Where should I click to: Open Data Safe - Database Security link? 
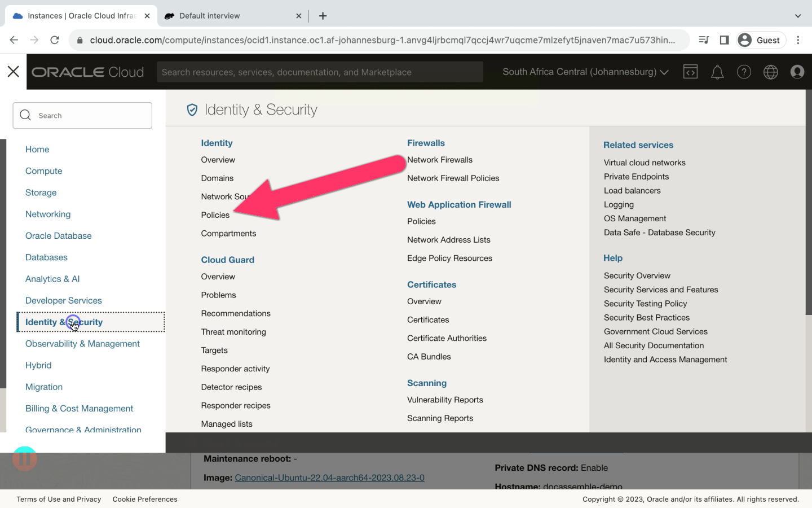(x=659, y=233)
